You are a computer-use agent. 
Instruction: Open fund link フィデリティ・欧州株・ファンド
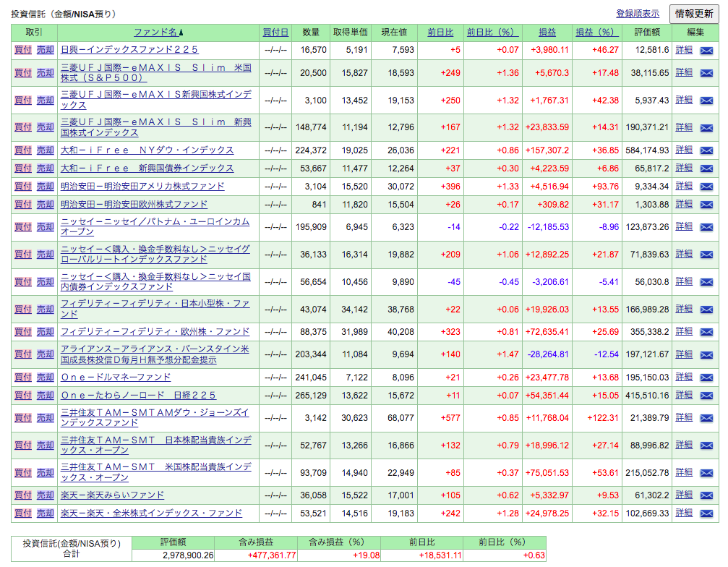click(x=155, y=331)
